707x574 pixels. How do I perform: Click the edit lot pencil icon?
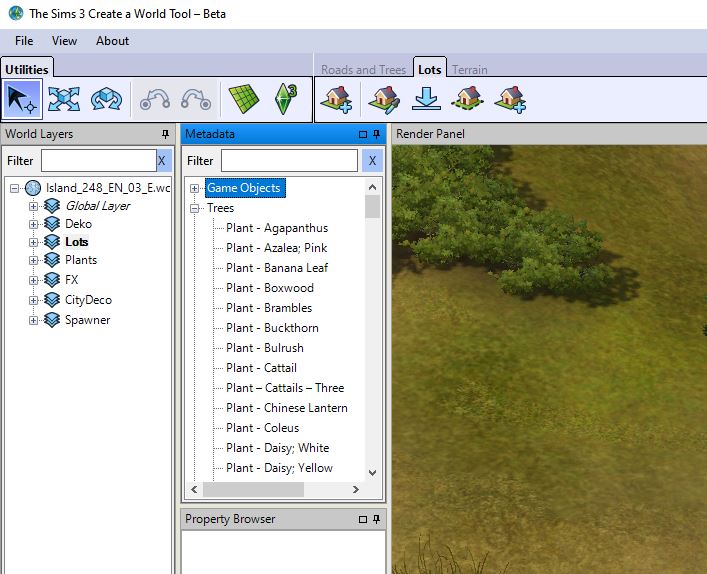(383, 99)
